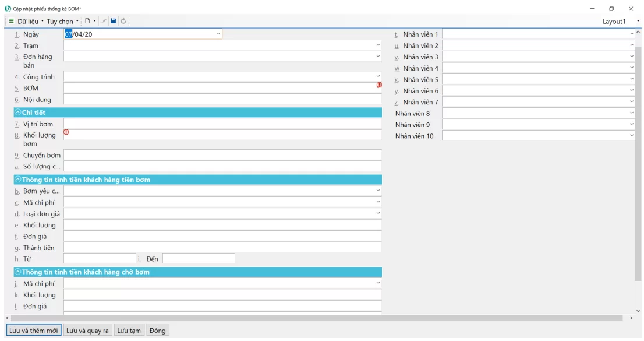Click the Nội dung text field
Viewport: 644px width, 341px height.
tap(222, 100)
